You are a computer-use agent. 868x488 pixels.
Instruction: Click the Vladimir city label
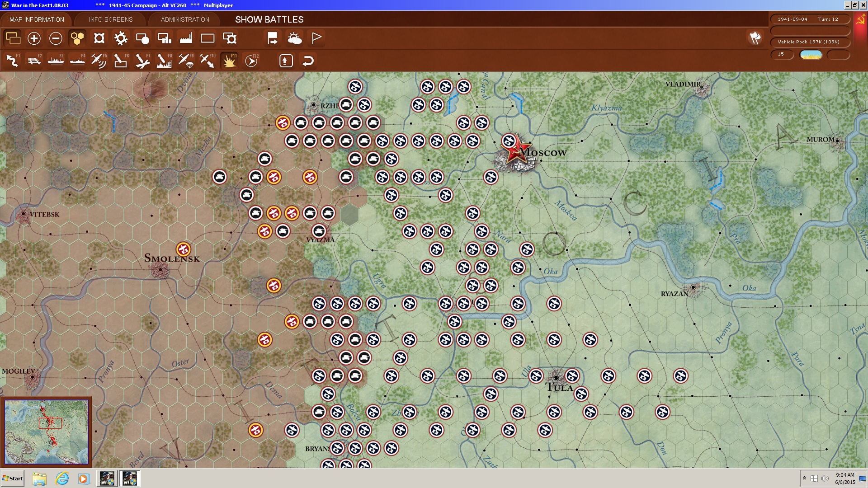[683, 84]
